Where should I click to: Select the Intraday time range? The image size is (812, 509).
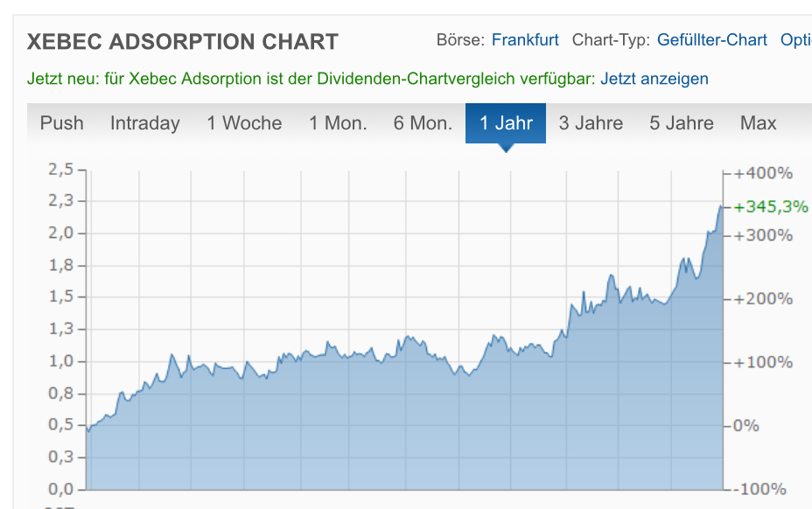coord(144,123)
